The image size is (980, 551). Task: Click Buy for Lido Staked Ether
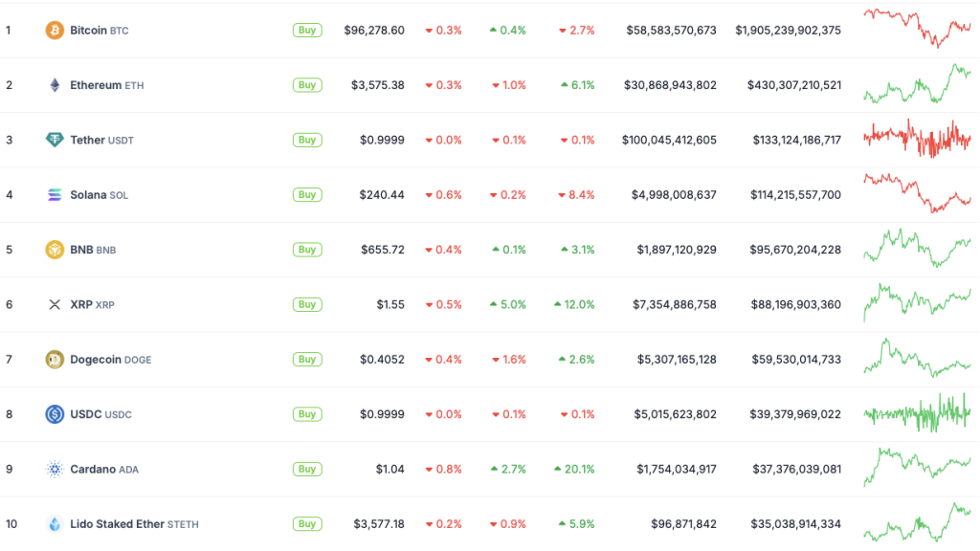pyautogui.click(x=306, y=524)
